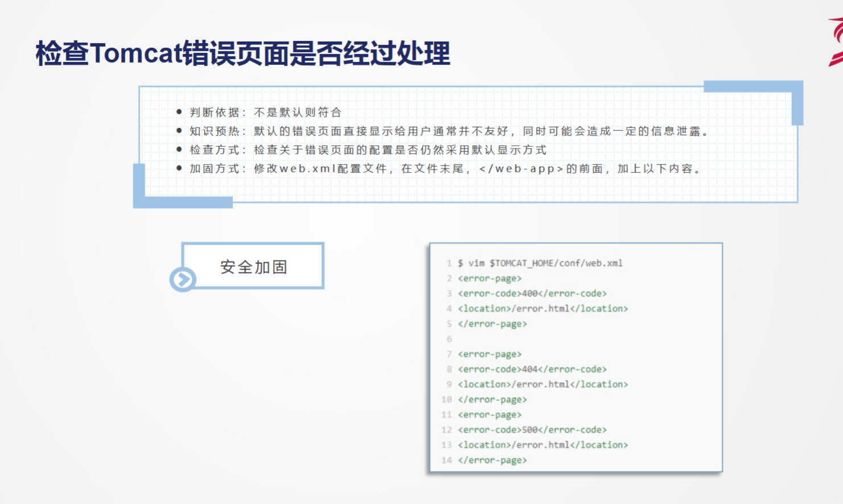Click code line 14 '</error-page>'
The height and width of the screenshot is (504, 843).
[x=493, y=460]
